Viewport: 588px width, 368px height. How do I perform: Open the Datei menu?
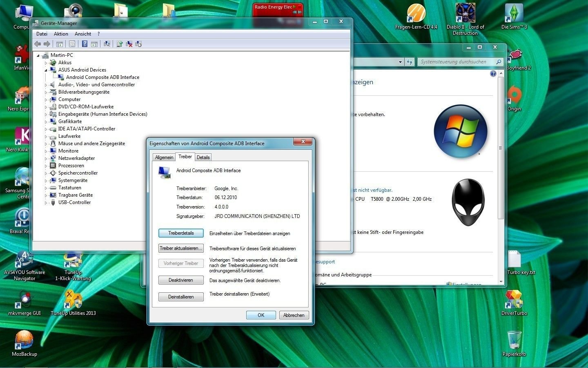[42, 34]
